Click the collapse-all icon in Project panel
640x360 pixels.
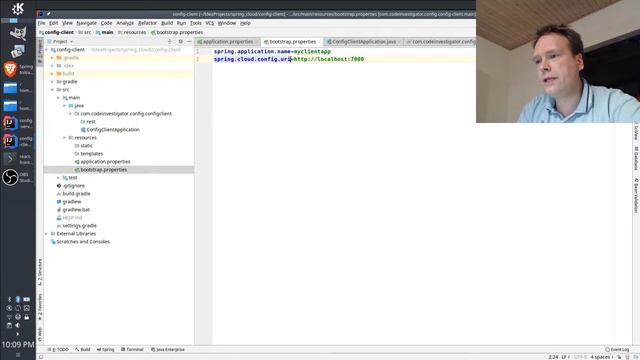coord(170,42)
